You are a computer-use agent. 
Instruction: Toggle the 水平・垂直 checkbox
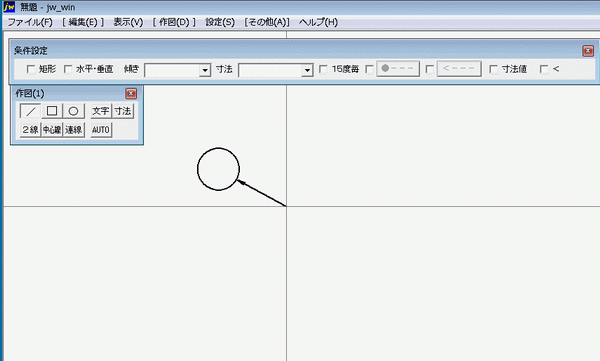click(68, 69)
